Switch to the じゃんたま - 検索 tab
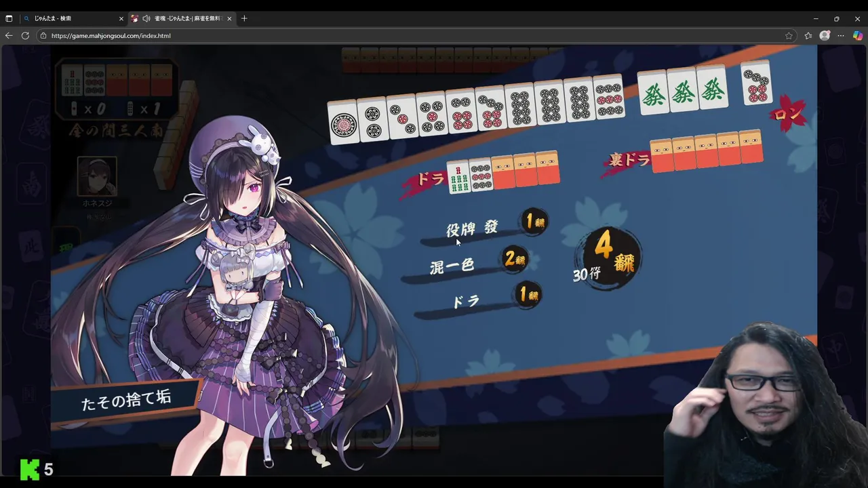The image size is (868, 488). (x=72, y=18)
